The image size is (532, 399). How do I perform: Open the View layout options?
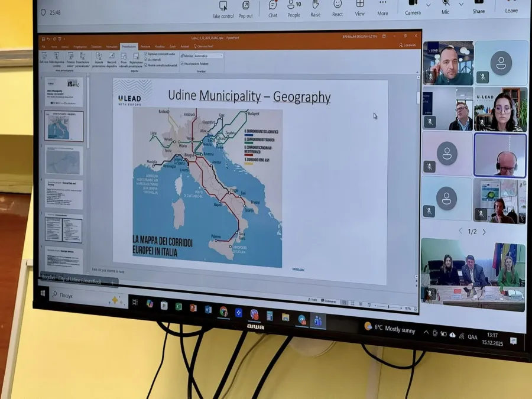tap(359, 8)
